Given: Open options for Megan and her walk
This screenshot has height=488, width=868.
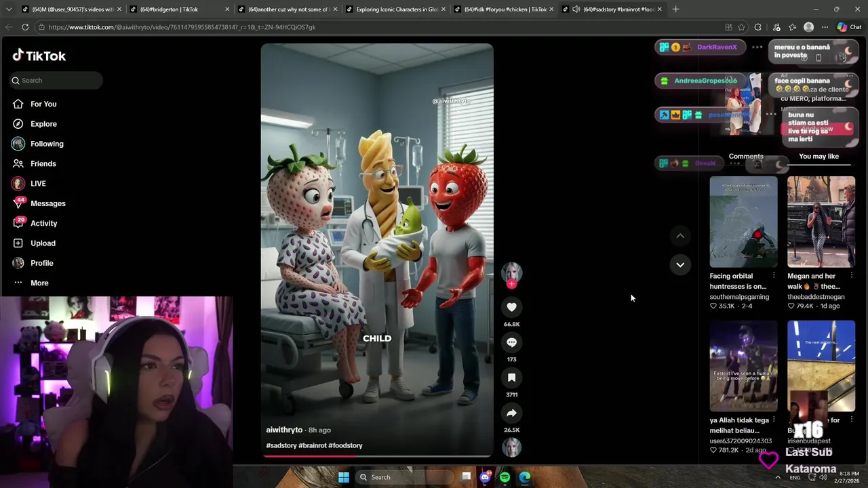Looking at the screenshot, I should [852, 275].
